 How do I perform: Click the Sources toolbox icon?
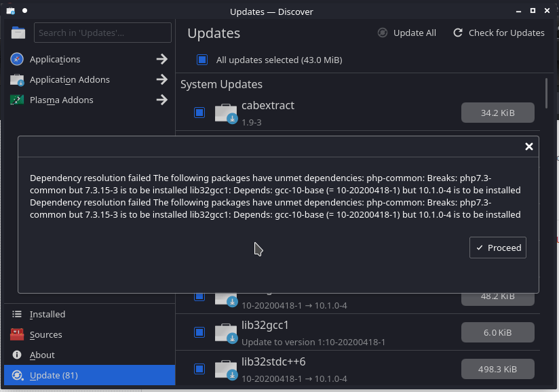click(x=17, y=334)
